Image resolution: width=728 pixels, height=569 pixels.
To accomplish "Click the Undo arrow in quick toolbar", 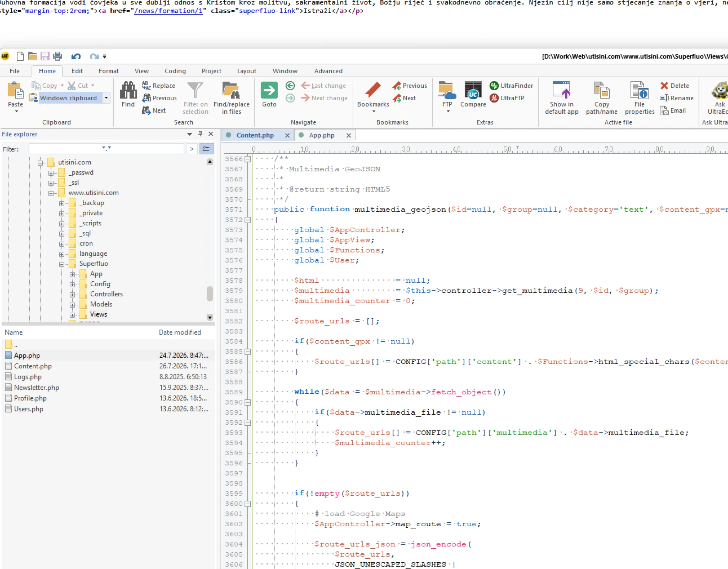I will [x=76, y=56].
